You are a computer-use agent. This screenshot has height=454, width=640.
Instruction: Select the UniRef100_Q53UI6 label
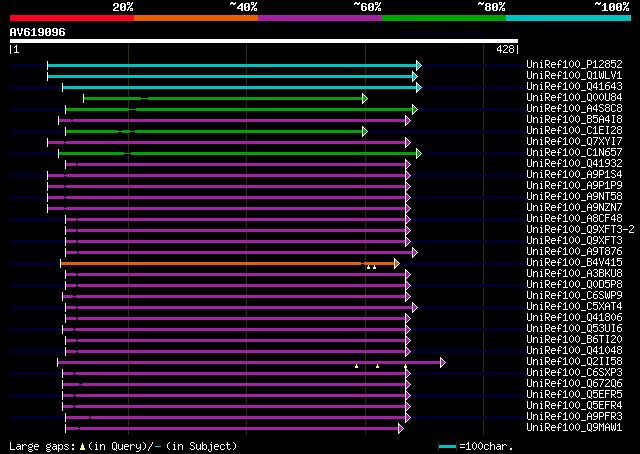point(574,329)
